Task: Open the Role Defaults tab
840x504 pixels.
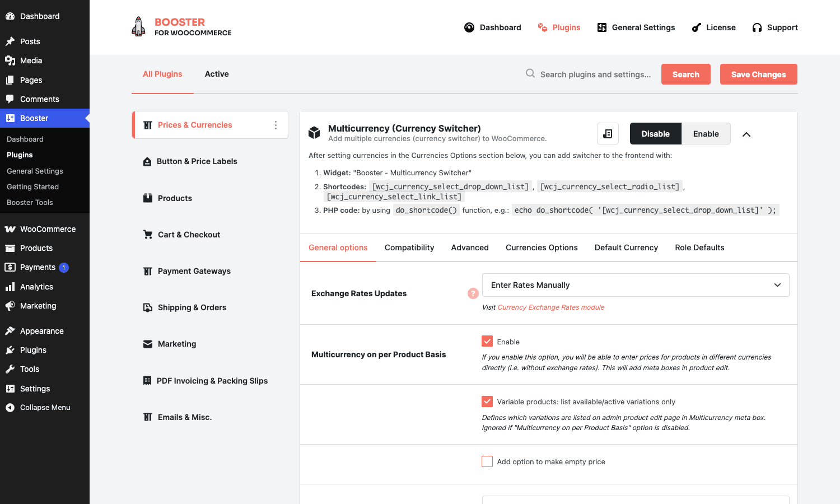Action: coord(699,248)
